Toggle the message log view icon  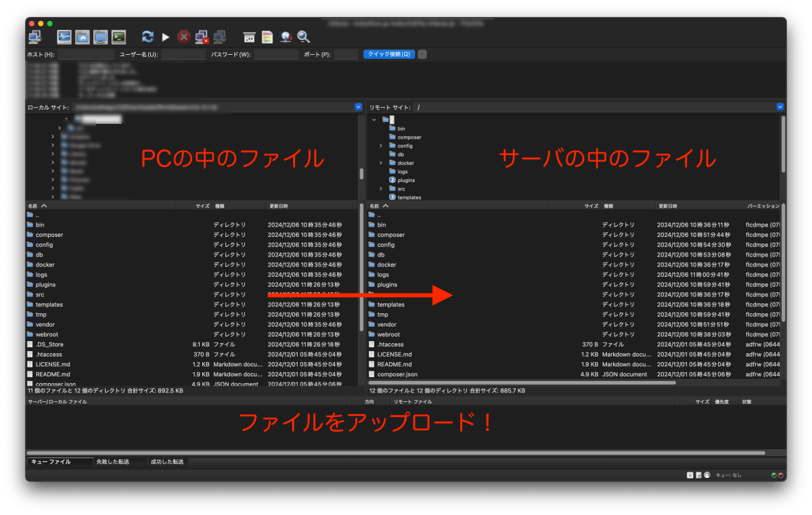[64, 37]
